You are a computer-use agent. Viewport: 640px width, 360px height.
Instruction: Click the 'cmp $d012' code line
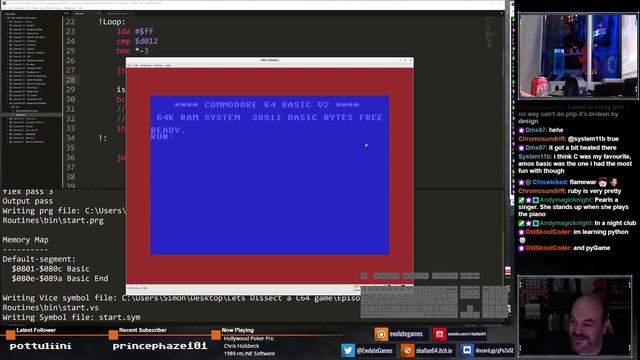[137, 41]
